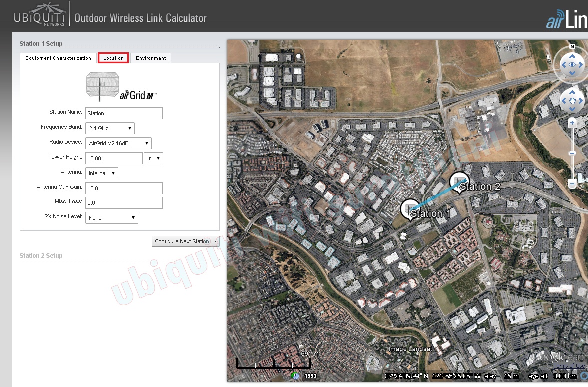The width and height of the screenshot is (588, 387).
Task: Tilt view up with look joystick arrow
Action: tap(572, 56)
